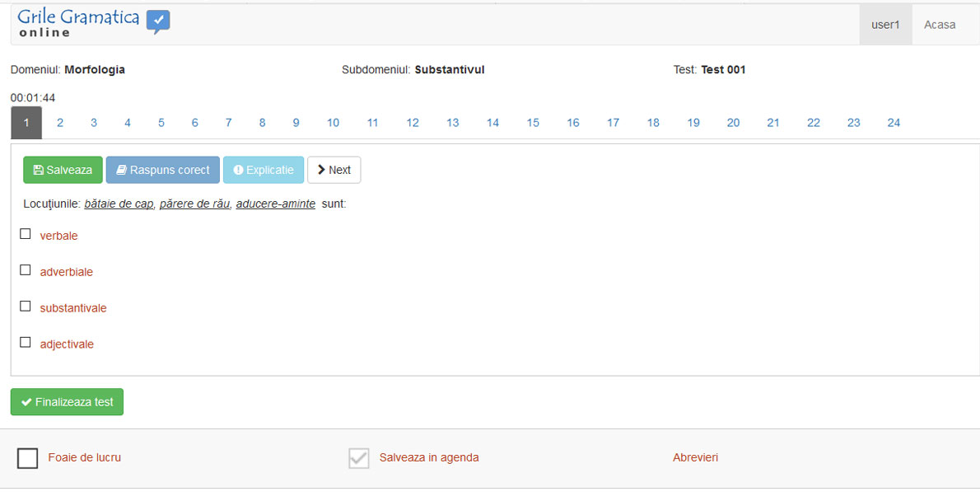Image resolution: width=980 pixels, height=501 pixels.
Task: Navigate to Acasa in the header
Action: [x=940, y=25]
